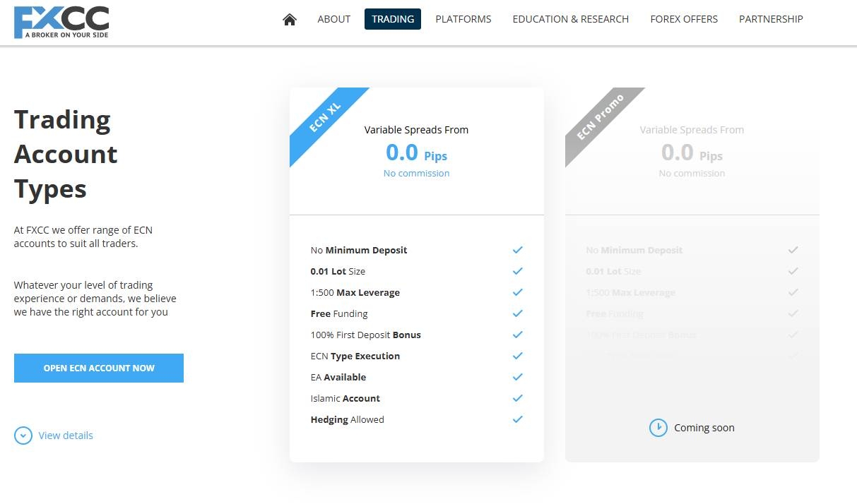Click the blue 0.0 Pips value
Viewport: 857px width, 504px height.
pos(416,152)
